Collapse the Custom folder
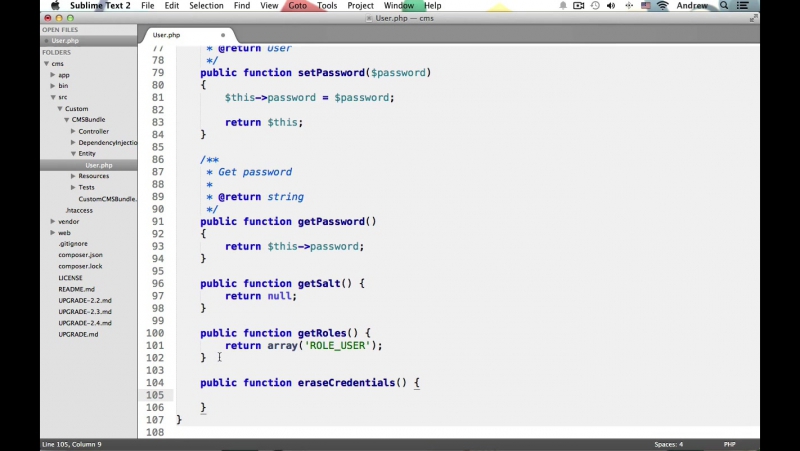Screen dimensions: 800x451 (60, 109)
